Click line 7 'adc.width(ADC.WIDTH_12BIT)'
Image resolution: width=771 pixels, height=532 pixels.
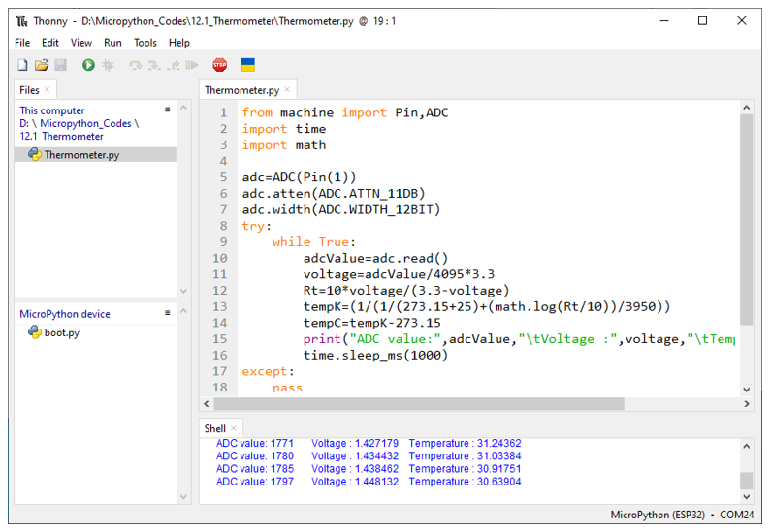click(340, 209)
